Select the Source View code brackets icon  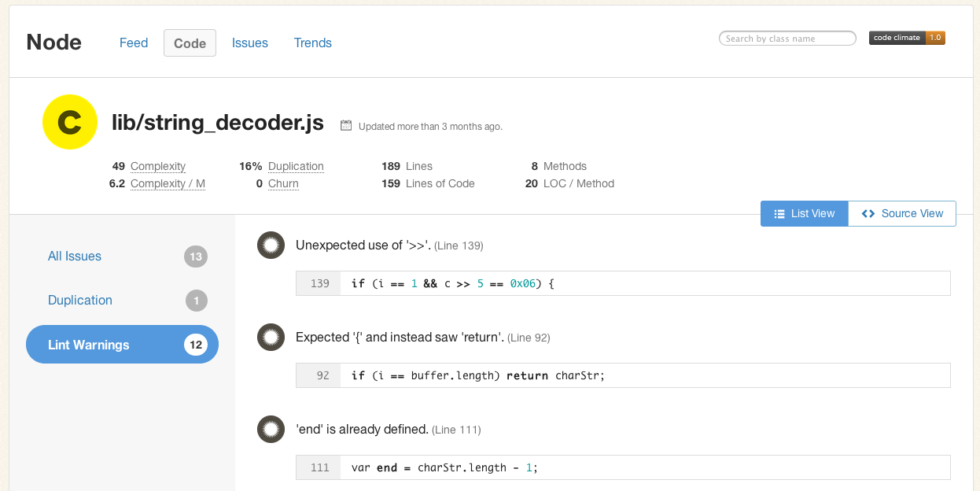pos(868,213)
